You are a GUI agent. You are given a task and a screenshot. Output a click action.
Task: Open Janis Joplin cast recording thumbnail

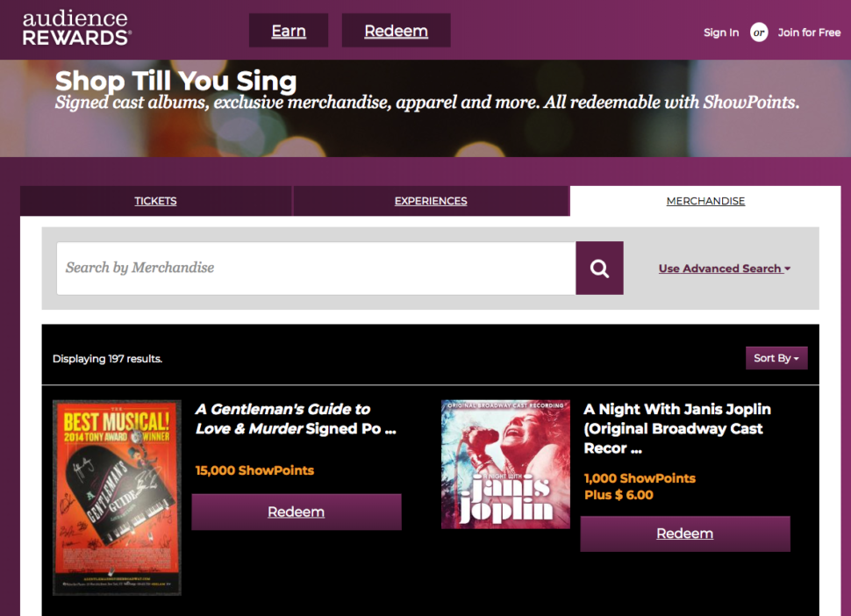(x=506, y=464)
